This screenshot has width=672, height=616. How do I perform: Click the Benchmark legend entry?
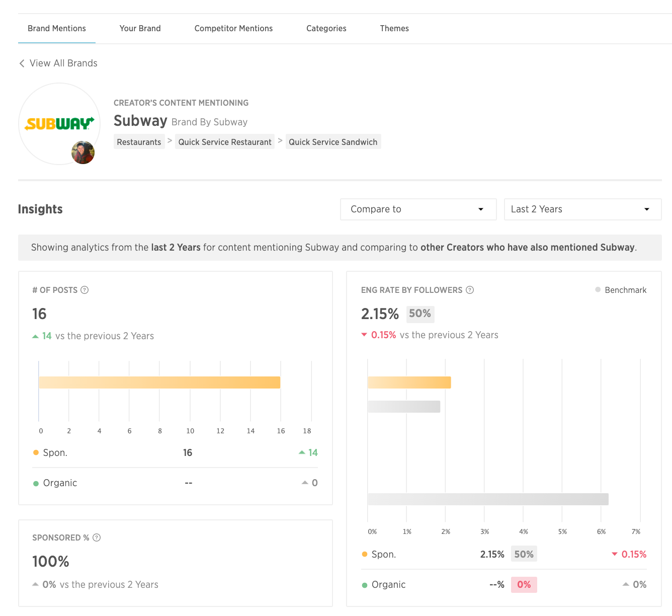click(621, 290)
